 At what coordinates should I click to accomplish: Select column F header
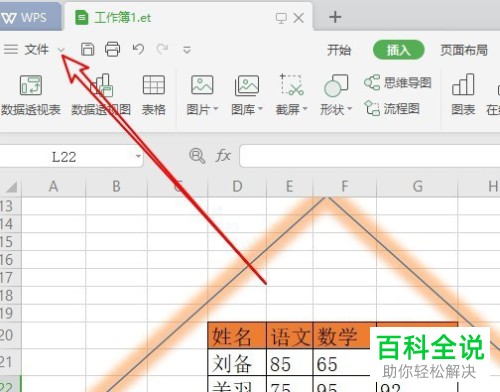[x=345, y=187]
